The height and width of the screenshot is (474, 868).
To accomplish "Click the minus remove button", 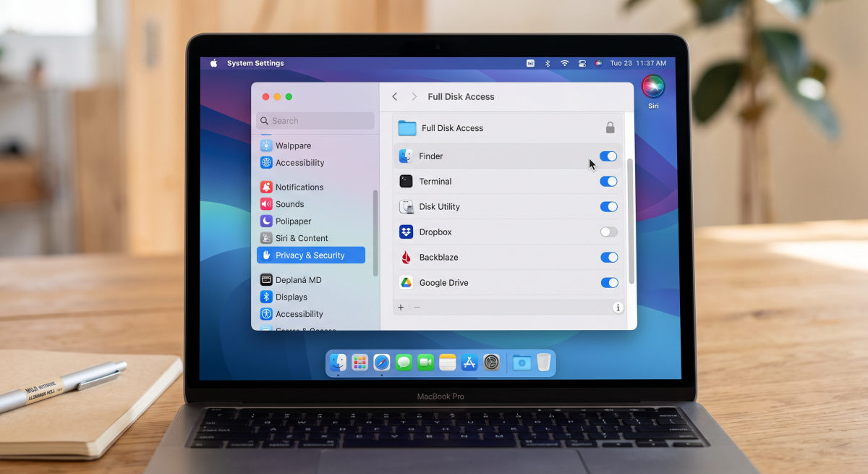I will point(417,308).
